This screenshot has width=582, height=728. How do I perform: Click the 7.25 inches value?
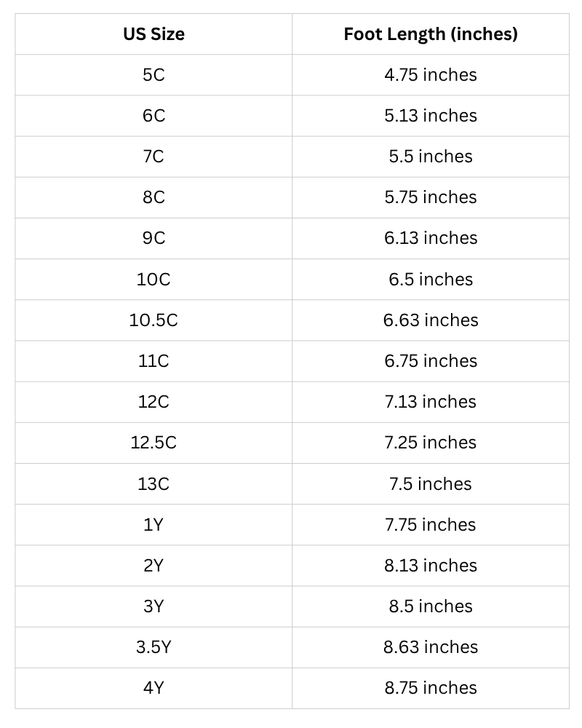[431, 443]
